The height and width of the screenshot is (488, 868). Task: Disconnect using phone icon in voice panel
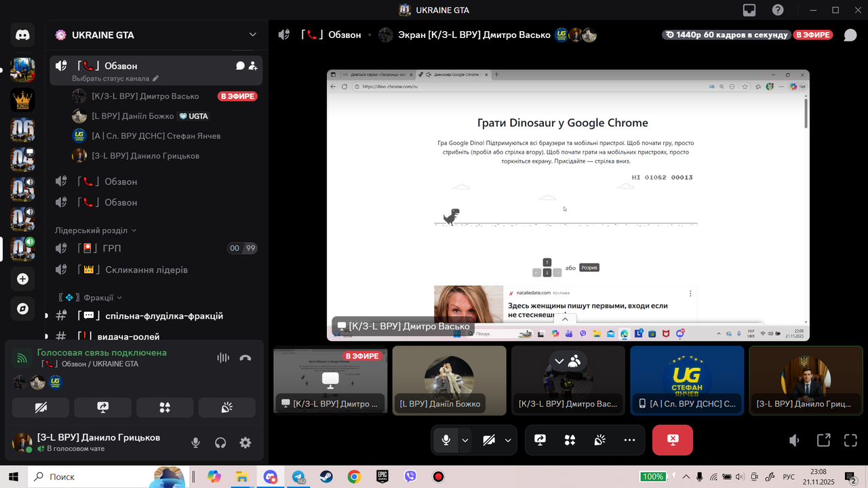point(245,358)
